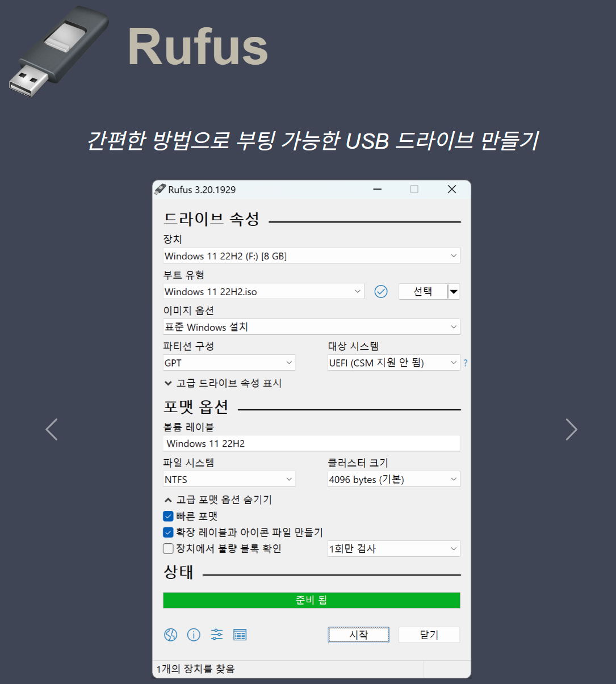Expand 고급 드라이브 속성 표시 section
Screen dimensions: 616x684
tap(223, 383)
